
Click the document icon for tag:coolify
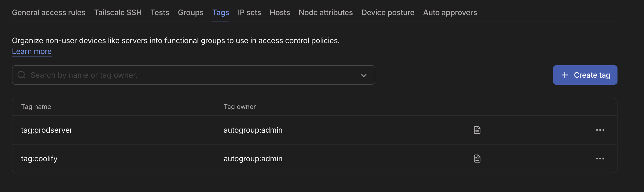(477, 159)
